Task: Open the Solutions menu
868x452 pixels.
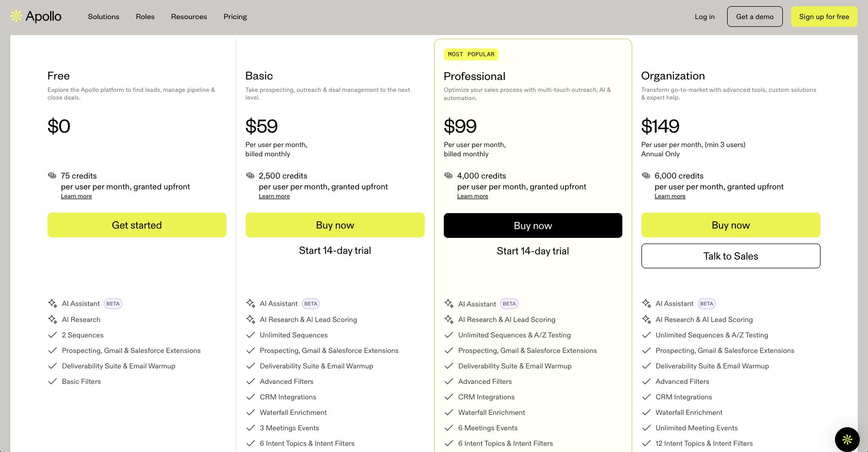Action: [x=103, y=17]
